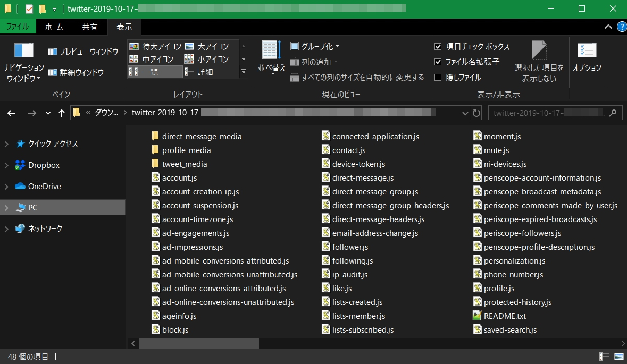Viewport: 627px width, 364px height.
Task: Click the tweet_media folder icon
Action: [155, 164]
